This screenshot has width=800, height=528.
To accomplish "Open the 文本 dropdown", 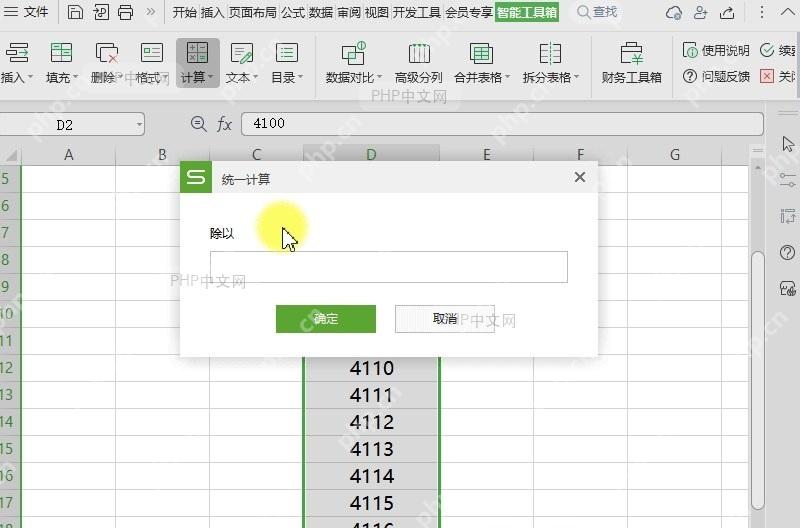I will (242, 63).
